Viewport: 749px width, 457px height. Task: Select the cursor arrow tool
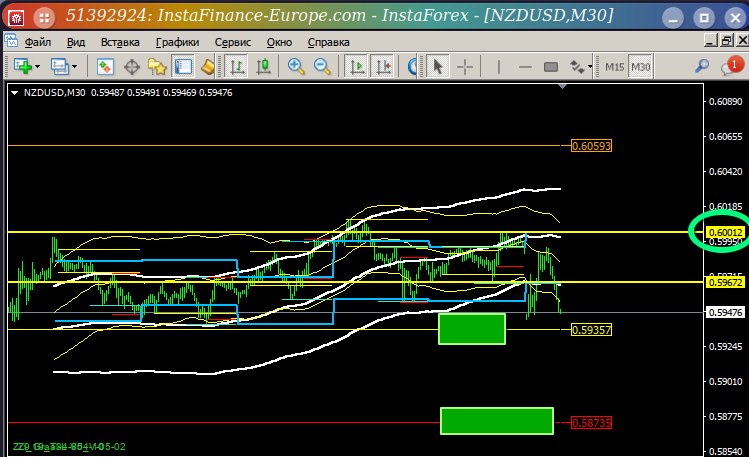[x=437, y=66]
